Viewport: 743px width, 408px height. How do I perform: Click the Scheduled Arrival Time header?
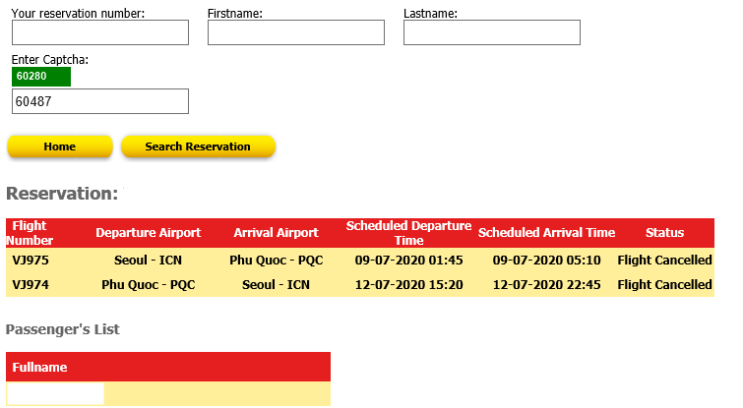(546, 233)
